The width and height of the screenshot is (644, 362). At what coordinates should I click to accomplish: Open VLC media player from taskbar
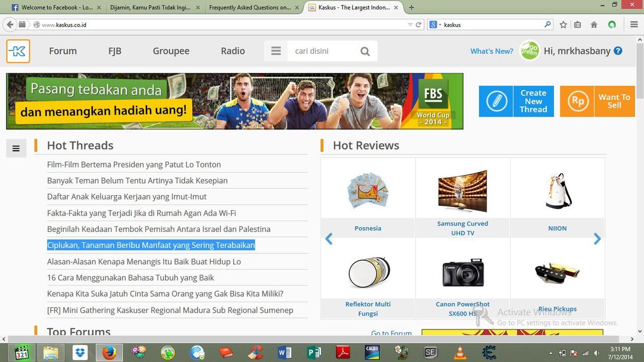click(x=459, y=352)
